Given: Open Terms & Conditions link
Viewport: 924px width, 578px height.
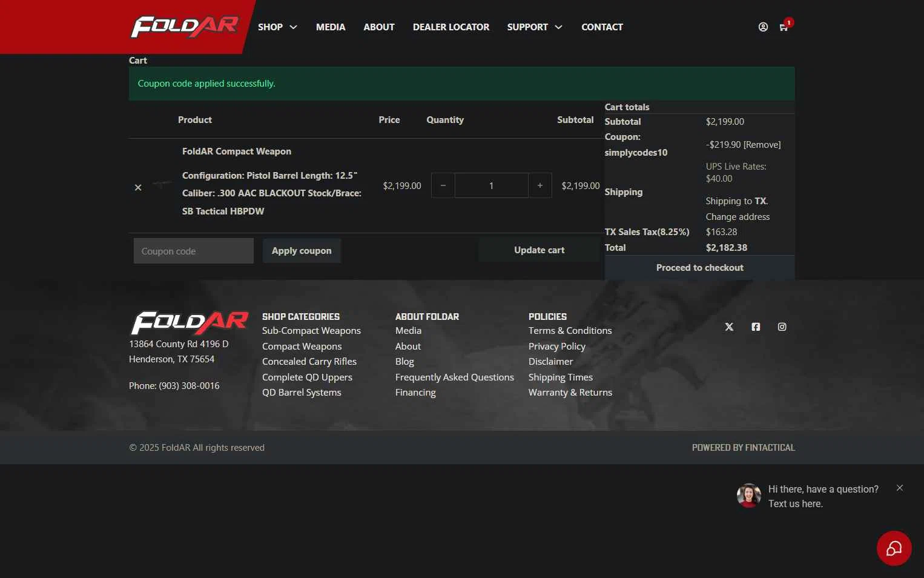Looking at the screenshot, I should (x=570, y=331).
